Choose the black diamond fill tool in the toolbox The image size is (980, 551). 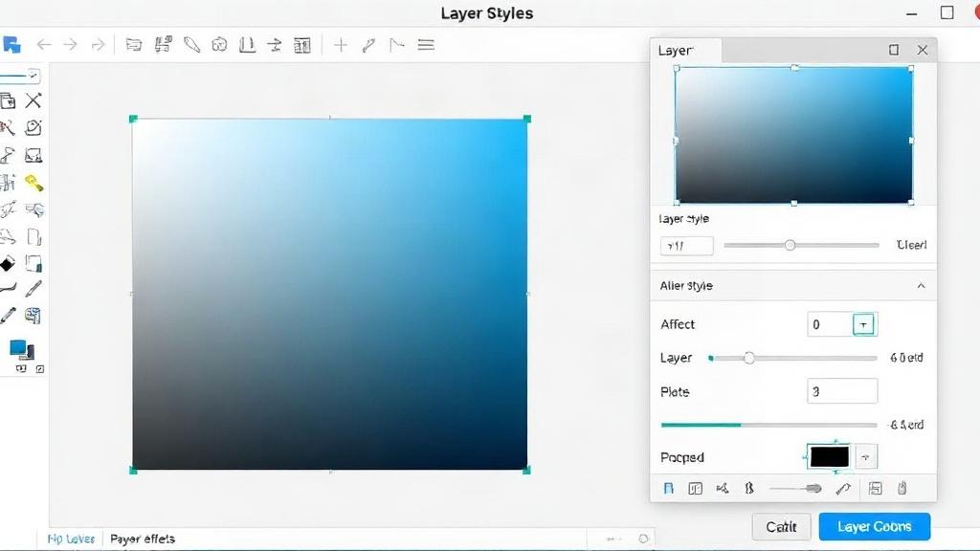[x=8, y=264]
